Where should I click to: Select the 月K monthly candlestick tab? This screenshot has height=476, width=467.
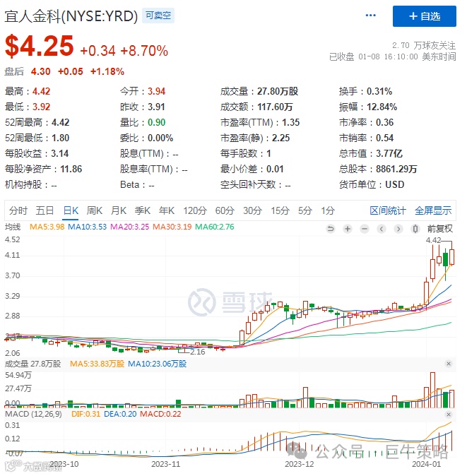(x=119, y=210)
